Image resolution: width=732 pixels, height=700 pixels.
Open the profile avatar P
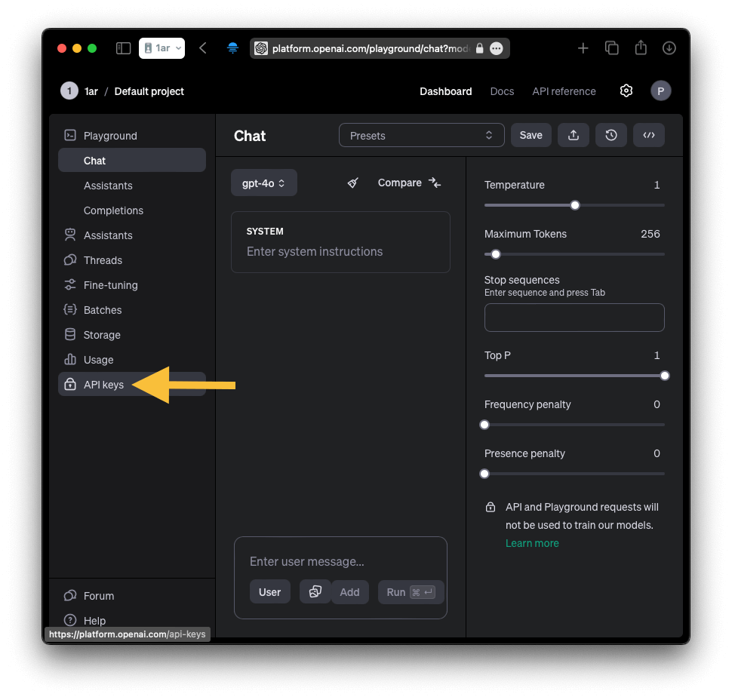click(660, 91)
